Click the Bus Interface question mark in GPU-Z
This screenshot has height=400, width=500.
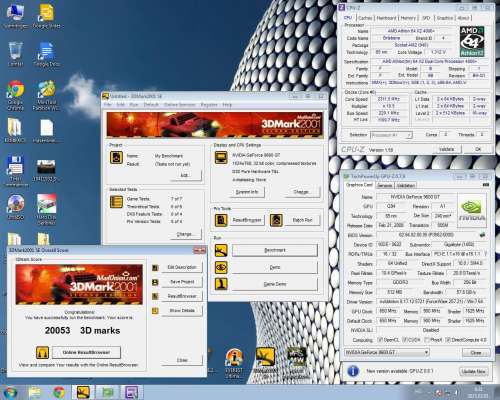click(x=485, y=254)
